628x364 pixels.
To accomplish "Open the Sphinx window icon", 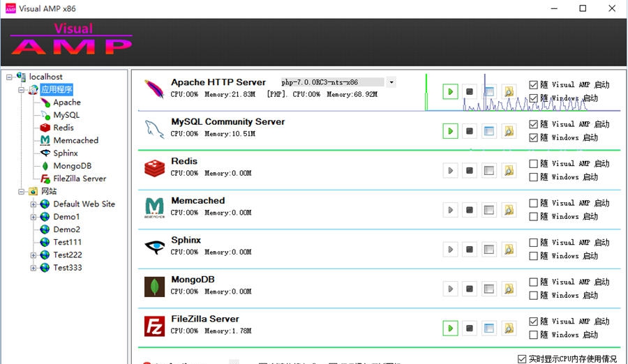I will [489, 250].
